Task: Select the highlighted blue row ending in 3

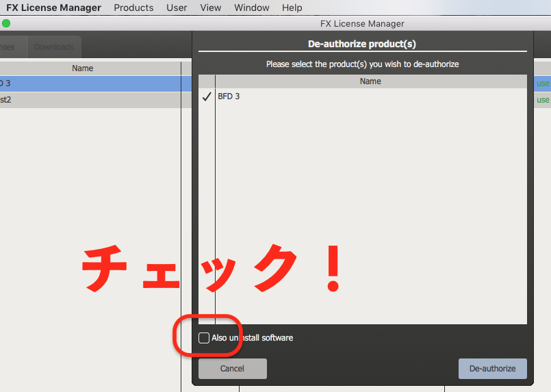Action: [x=96, y=83]
